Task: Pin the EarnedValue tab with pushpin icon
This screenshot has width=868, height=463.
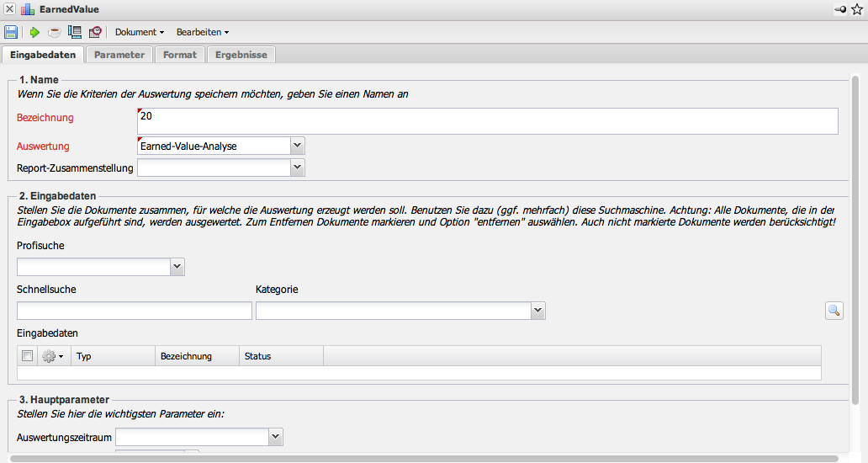Action: click(x=840, y=9)
